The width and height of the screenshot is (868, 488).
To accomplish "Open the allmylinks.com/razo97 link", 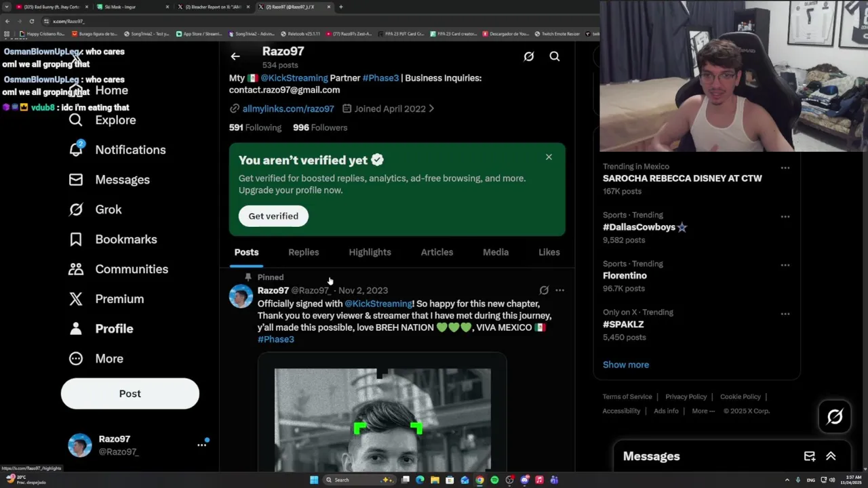I will click(288, 108).
